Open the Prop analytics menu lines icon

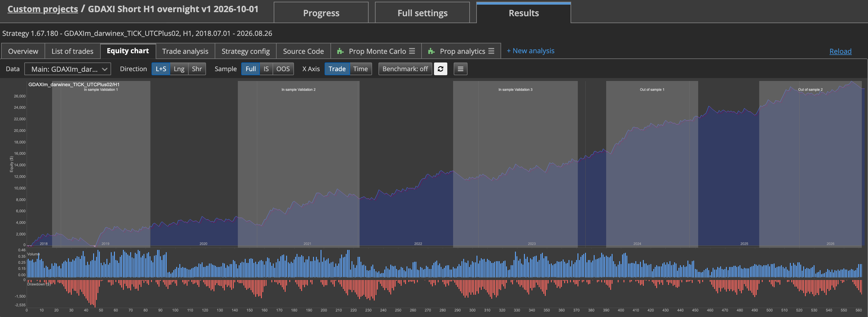tap(491, 51)
